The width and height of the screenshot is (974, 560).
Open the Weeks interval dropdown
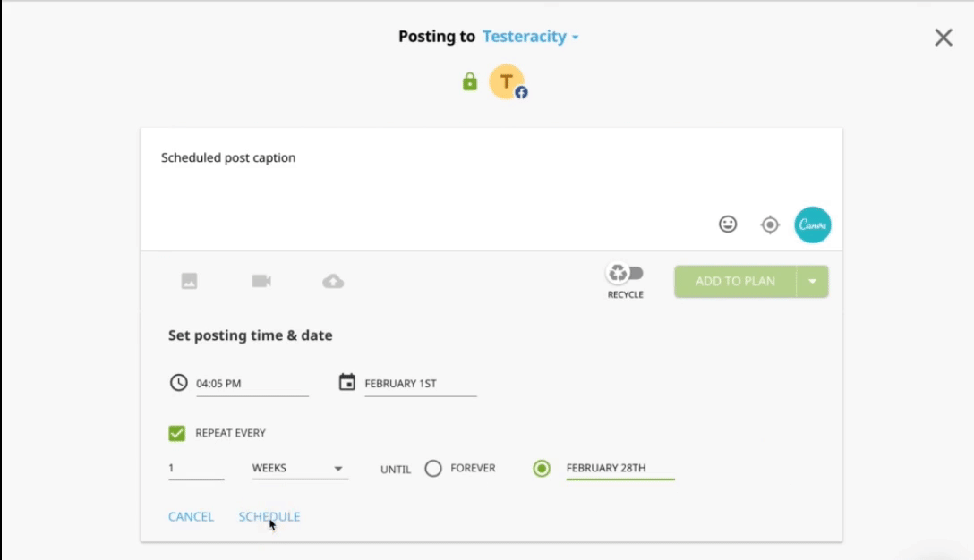pyautogui.click(x=299, y=468)
